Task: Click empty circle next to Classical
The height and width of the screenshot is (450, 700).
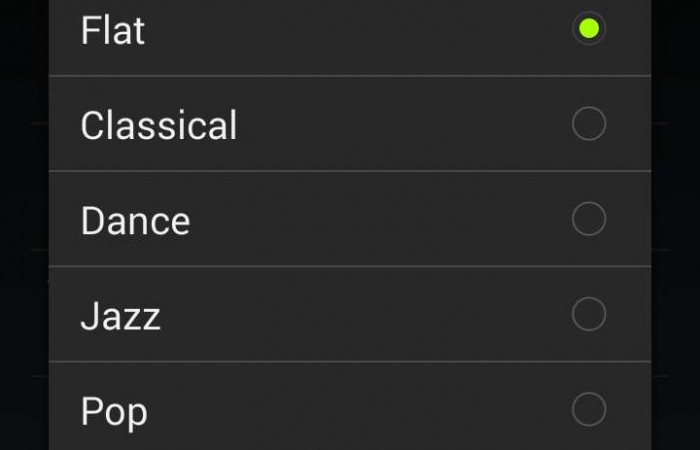Action: [x=588, y=124]
